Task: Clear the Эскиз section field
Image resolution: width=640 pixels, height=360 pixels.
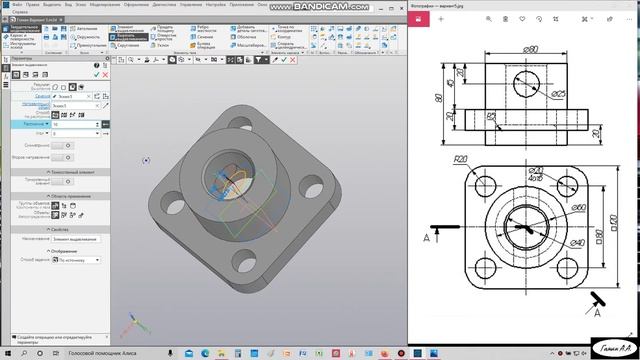Action: click(x=89, y=96)
